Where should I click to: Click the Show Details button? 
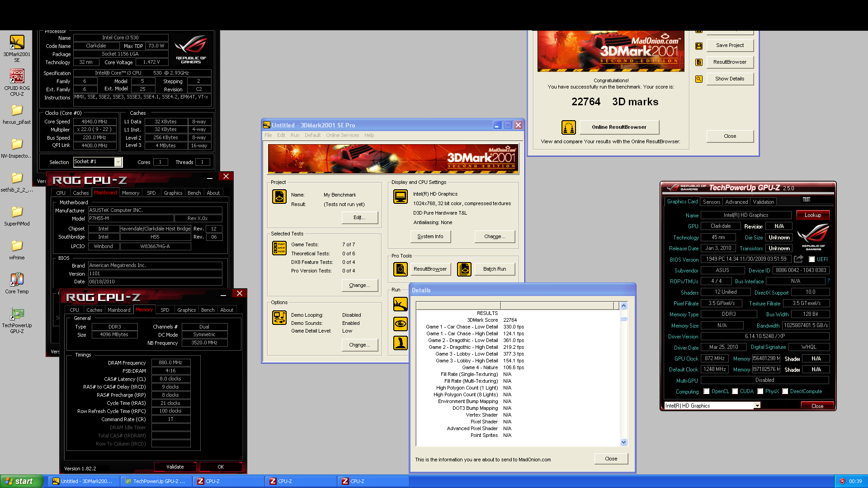[730, 79]
